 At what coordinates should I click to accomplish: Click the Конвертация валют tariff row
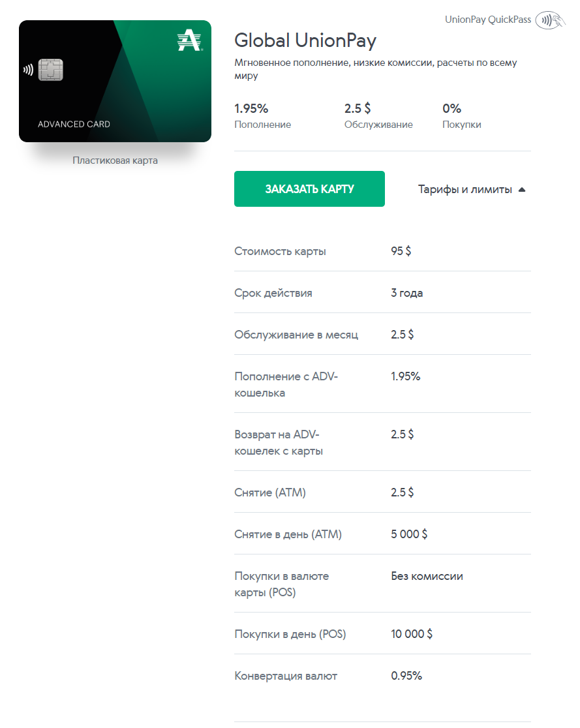coord(382,676)
